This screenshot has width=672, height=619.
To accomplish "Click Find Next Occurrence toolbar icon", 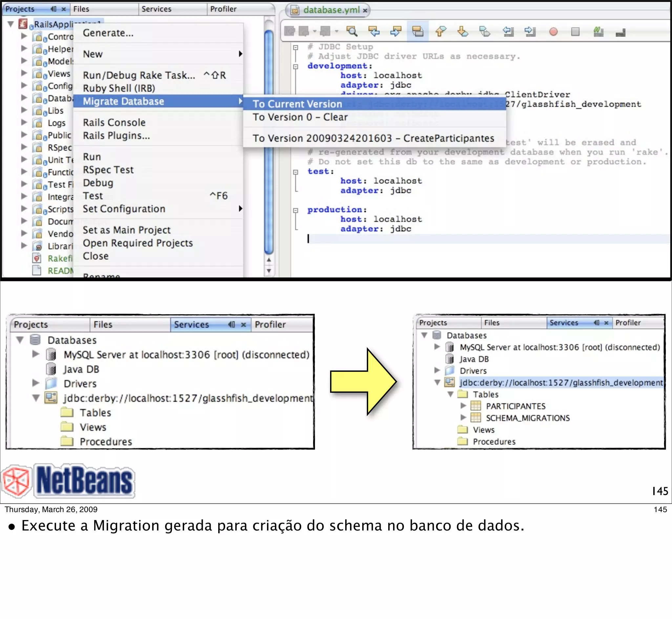I will [396, 31].
